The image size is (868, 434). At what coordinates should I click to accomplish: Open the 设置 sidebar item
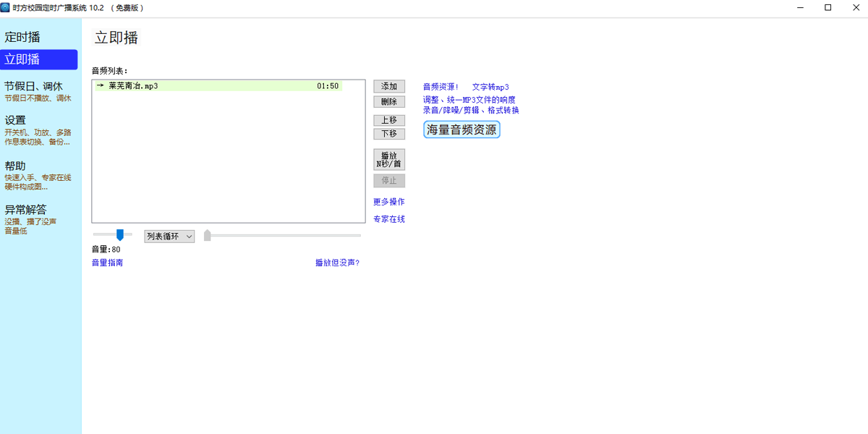coord(15,120)
